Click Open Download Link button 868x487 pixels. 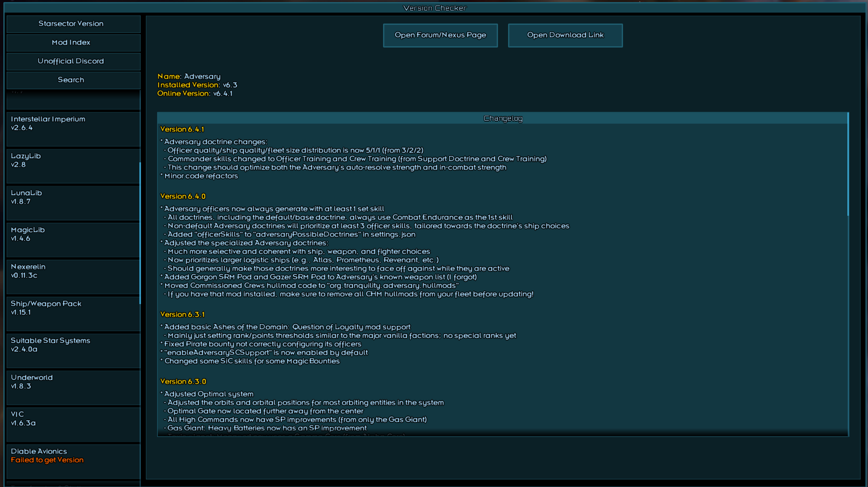[x=565, y=35]
